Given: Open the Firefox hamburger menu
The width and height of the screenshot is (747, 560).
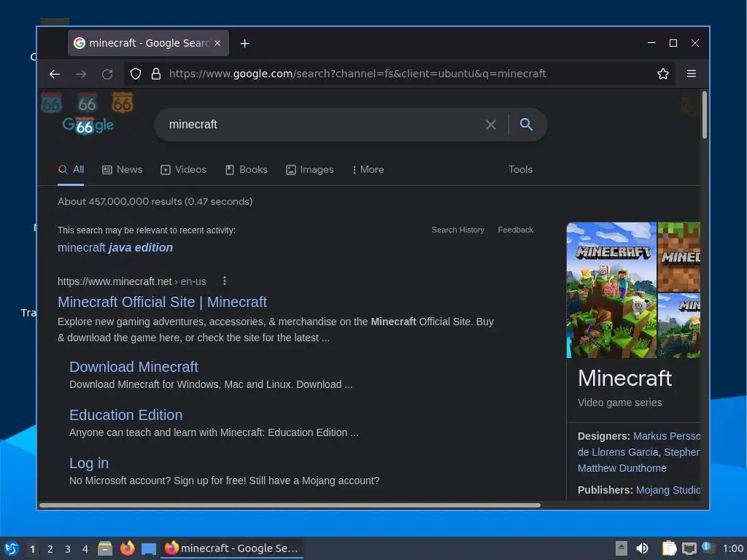Looking at the screenshot, I should tap(692, 74).
